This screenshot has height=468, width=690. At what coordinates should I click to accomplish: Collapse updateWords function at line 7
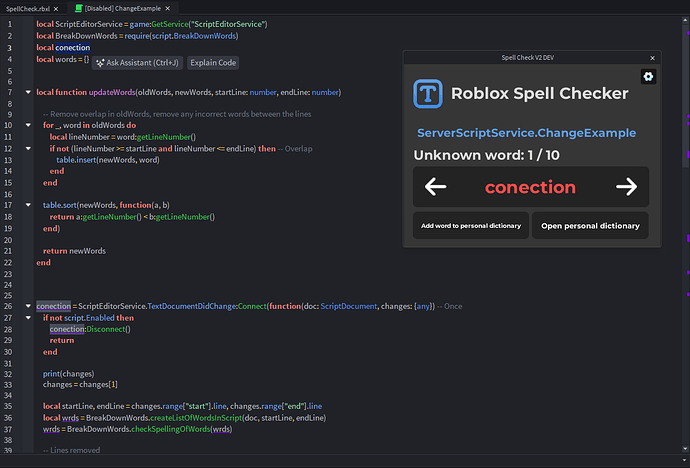pyautogui.click(x=28, y=92)
